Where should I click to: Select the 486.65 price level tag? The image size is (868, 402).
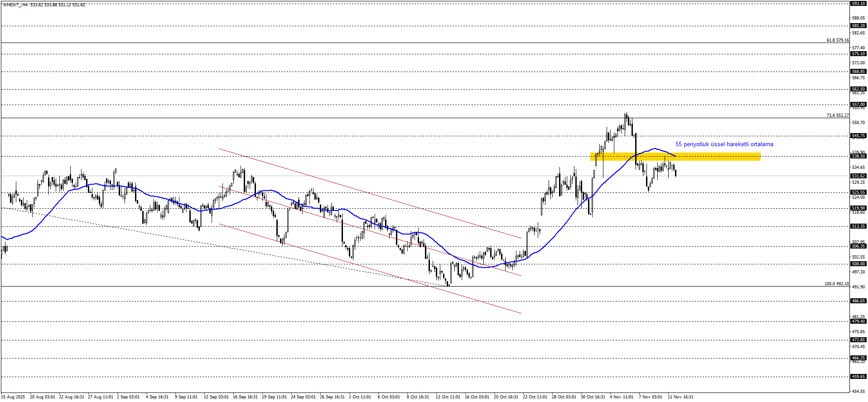click(x=858, y=301)
